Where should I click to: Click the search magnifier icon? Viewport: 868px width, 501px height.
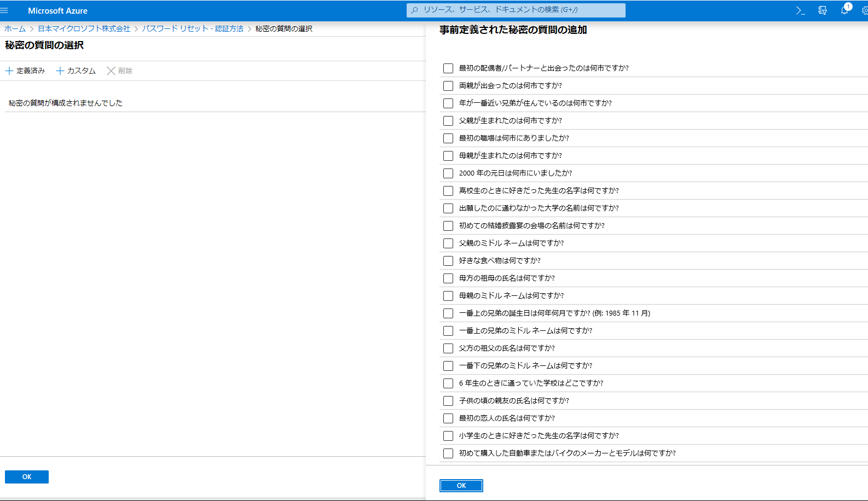tap(414, 10)
